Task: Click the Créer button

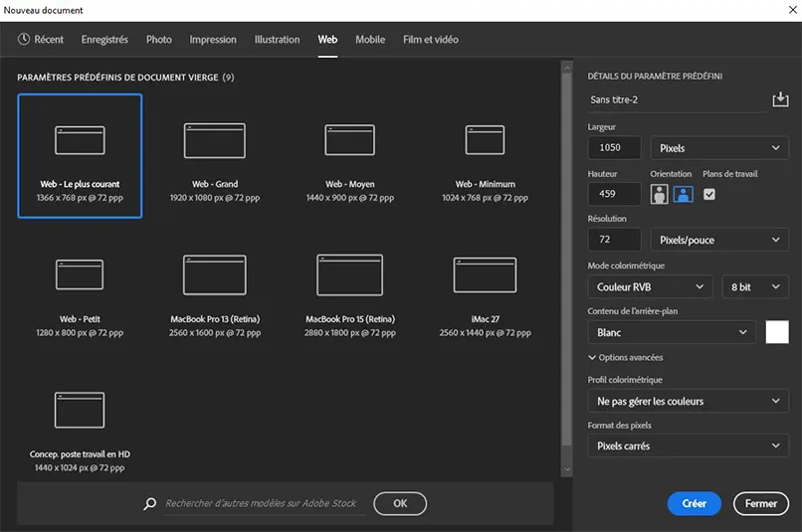Action: 694,503
